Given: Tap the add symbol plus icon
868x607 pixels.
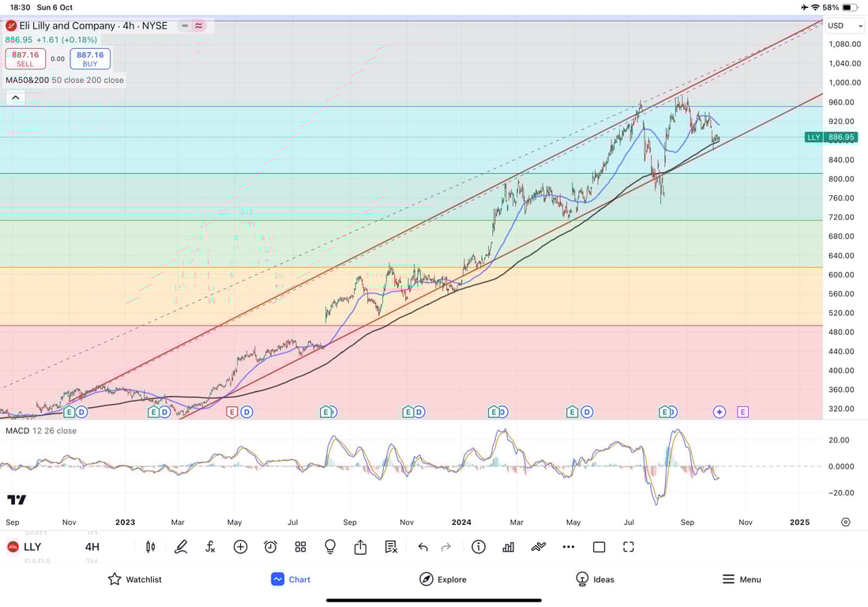Looking at the screenshot, I should click(x=240, y=547).
